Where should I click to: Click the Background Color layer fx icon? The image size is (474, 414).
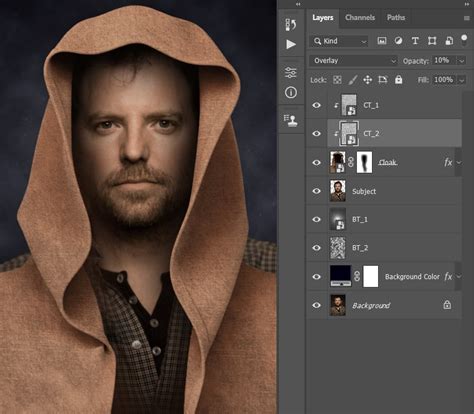click(448, 276)
